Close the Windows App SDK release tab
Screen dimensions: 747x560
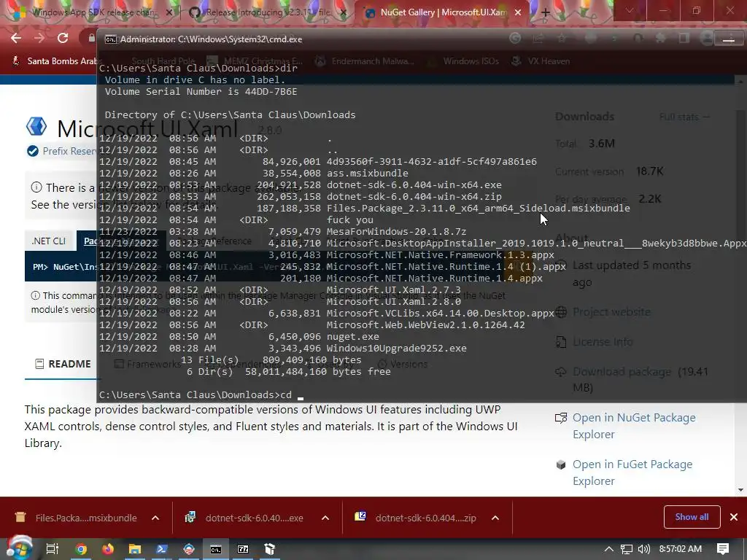[169, 12]
